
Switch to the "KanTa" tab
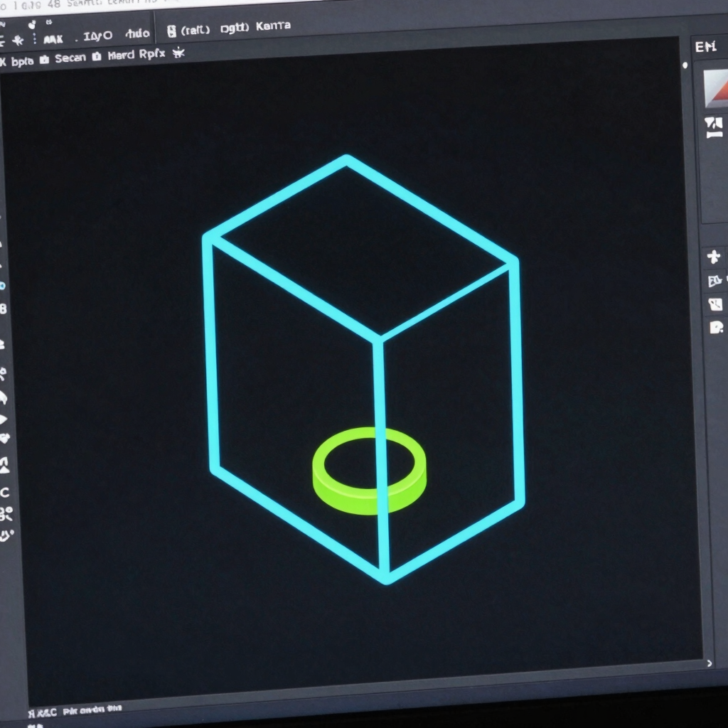pos(273,26)
